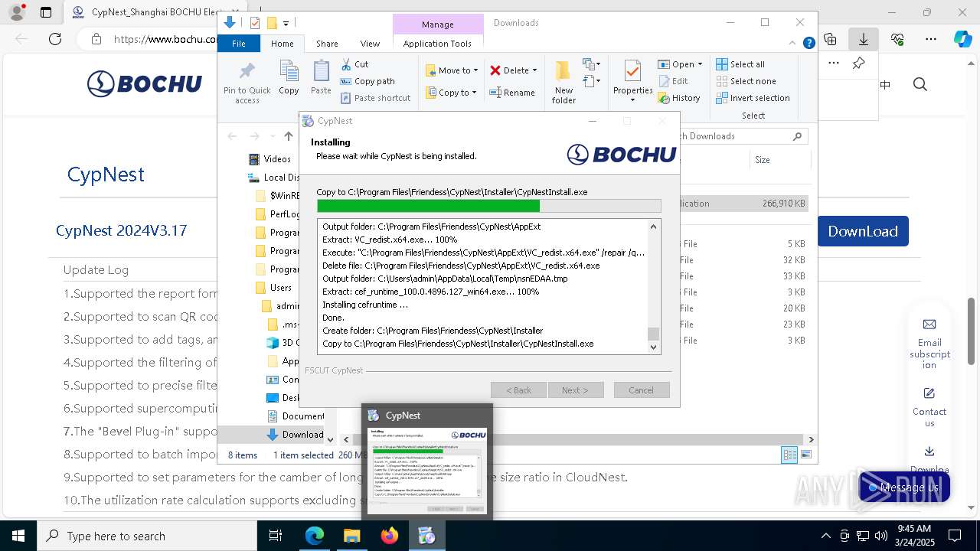Viewport: 980px width, 551px height.
Task: Open the Application Tools tab
Action: tap(437, 44)
